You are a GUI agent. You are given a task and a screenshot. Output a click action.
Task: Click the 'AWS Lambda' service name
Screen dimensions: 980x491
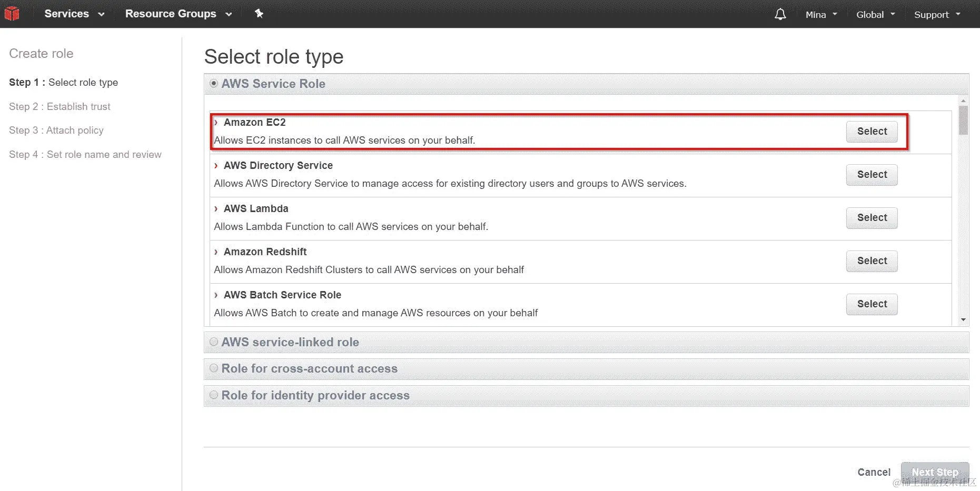click(256, 208)
